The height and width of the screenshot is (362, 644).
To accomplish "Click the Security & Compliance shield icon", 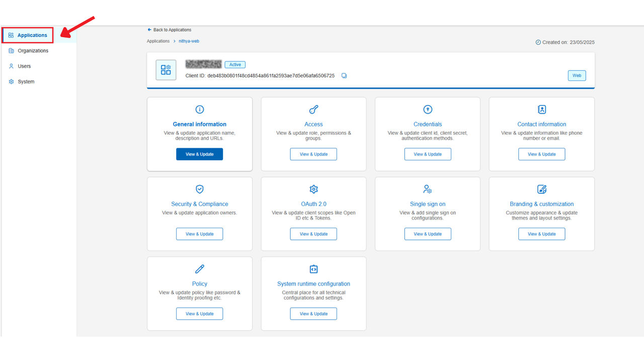I will [200, 189].
